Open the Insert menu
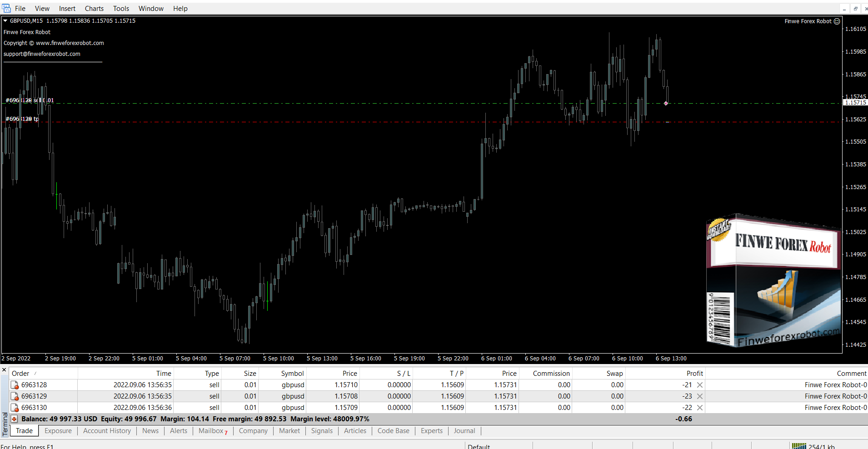868x449 pixels. (x=67, y=9)
